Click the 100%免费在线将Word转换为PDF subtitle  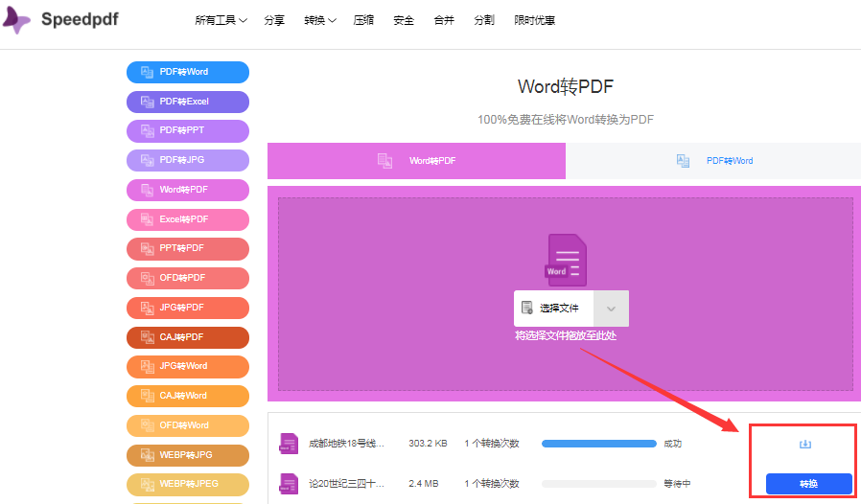[x=566, y=120]
